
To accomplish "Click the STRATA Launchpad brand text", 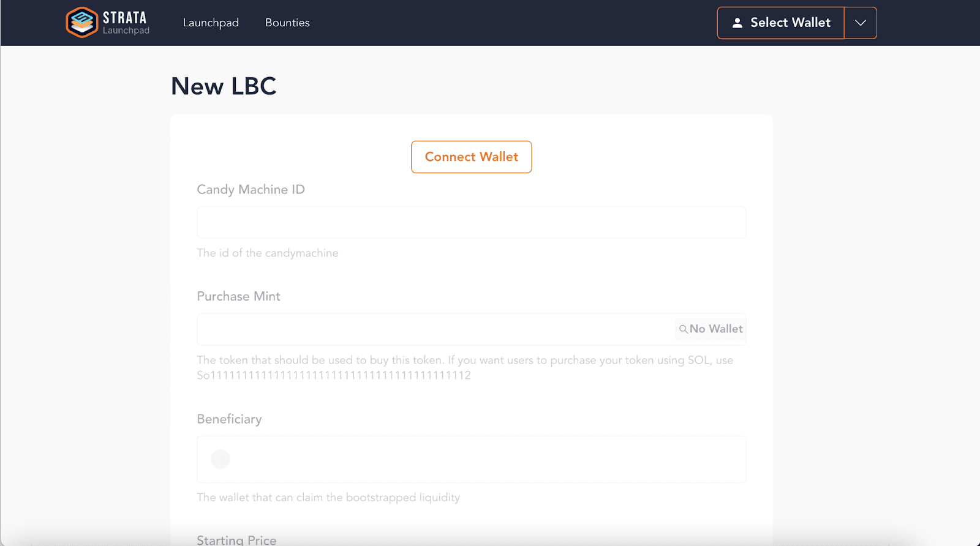I will (126, 23).
